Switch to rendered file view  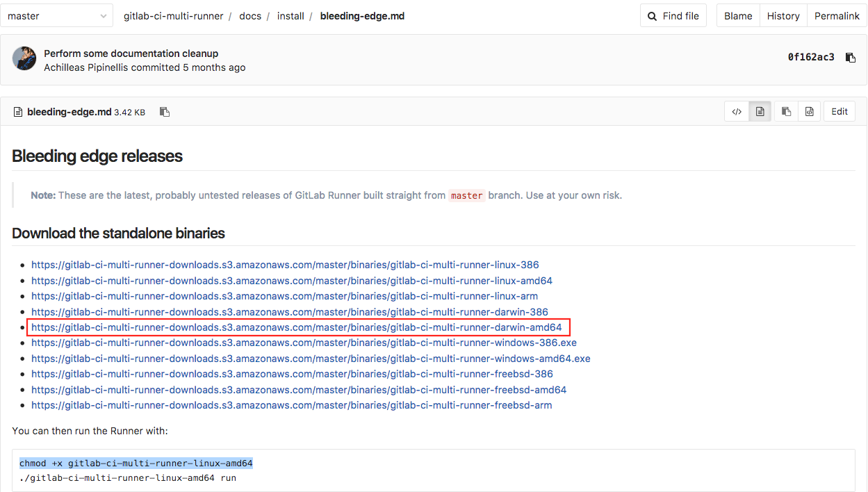(760, 111)
